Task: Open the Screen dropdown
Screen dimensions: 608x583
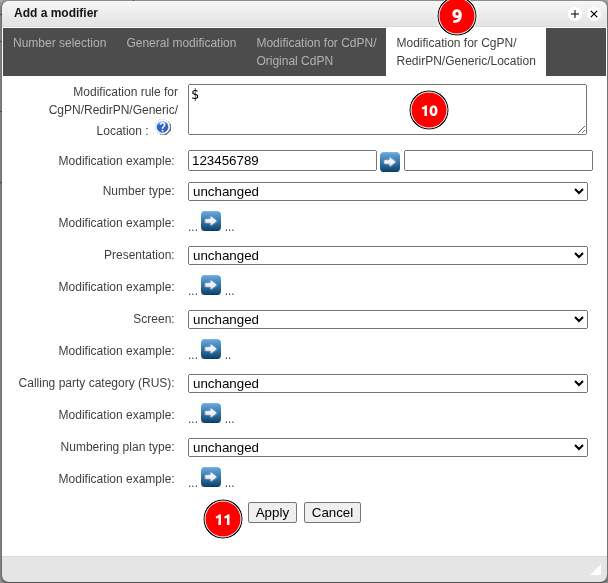Action: pos(387,319)
